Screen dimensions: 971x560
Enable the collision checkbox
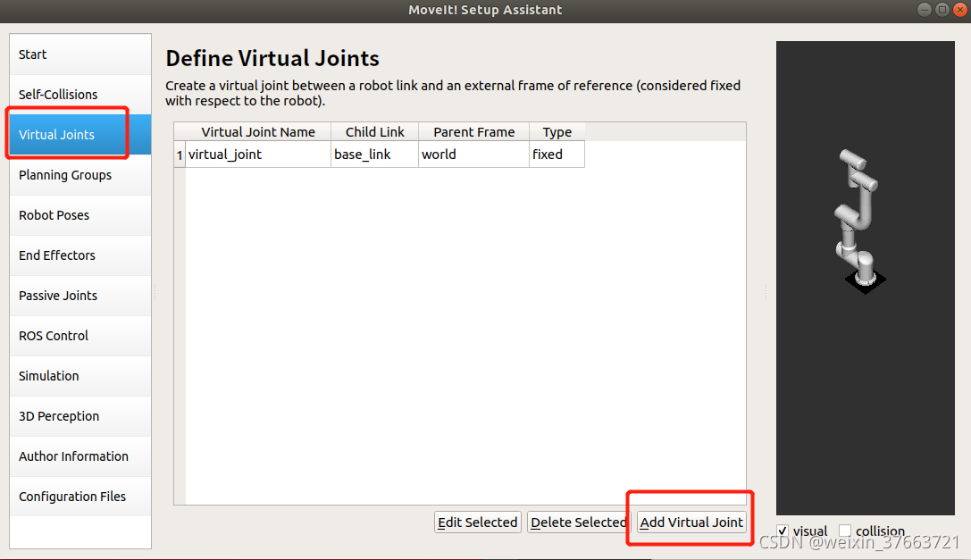[845, 531]
